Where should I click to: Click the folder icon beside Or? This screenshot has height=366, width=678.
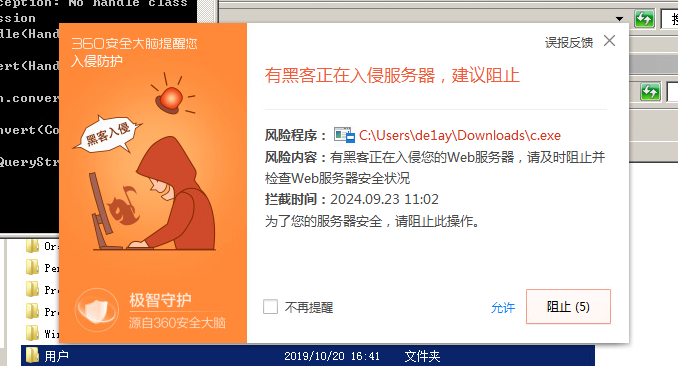[32, 246]
